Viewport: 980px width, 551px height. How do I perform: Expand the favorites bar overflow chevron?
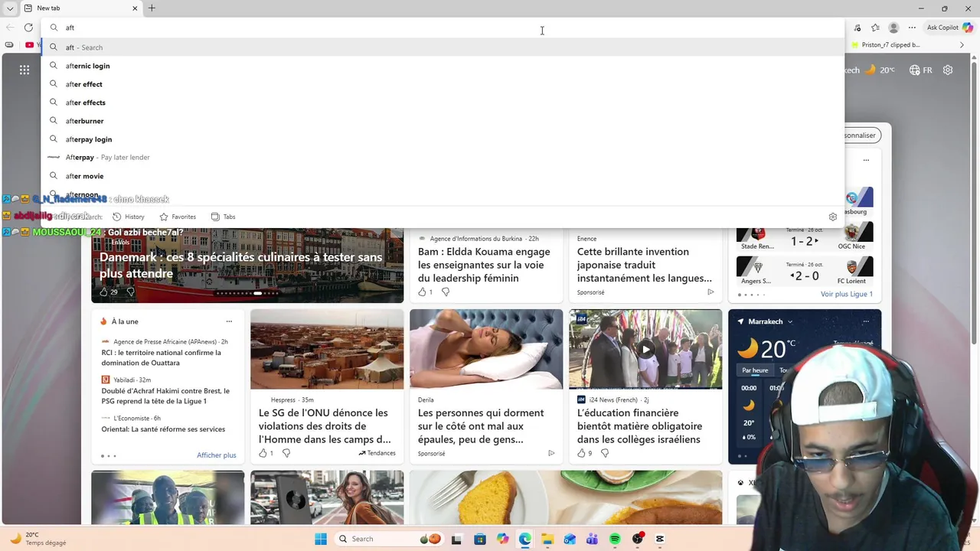click(962, 45)
